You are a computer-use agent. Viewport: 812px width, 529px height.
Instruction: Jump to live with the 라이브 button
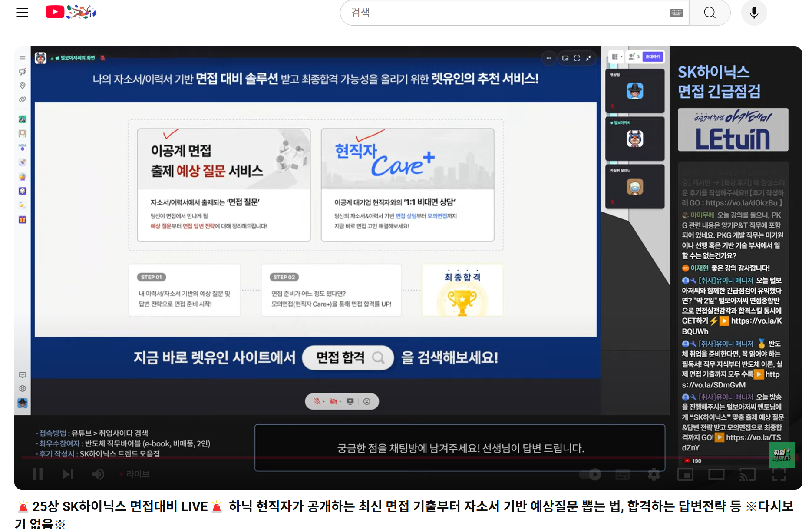(x=137, y=474)
